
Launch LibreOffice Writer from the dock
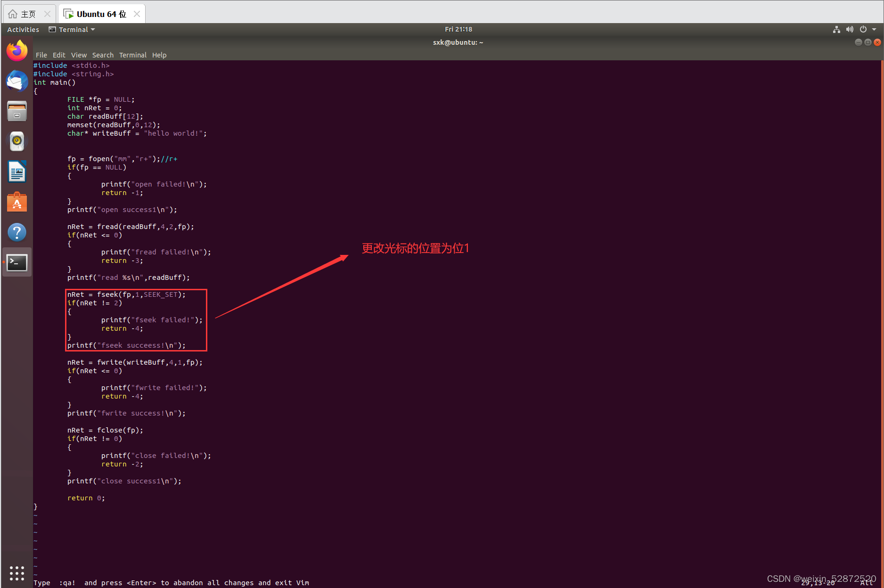click(x=17, y=171)
